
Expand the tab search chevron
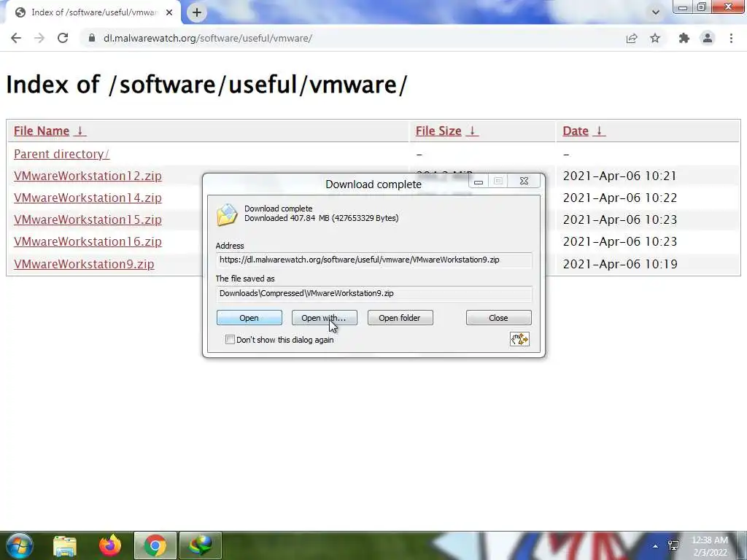656,12
